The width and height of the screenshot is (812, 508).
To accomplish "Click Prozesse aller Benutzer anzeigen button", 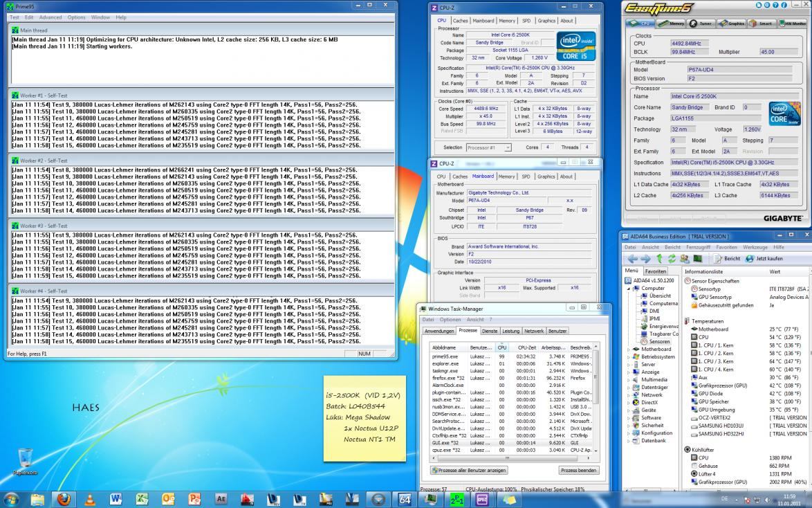I will (469, 470).
